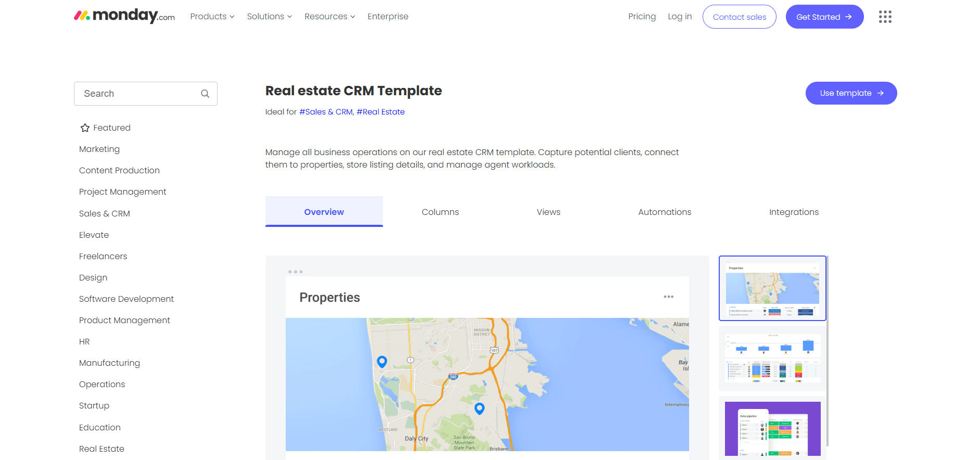The height and width of the screenshot is (460, 980).
Task: Open Software Development category
Action: (x=126, y=299)
